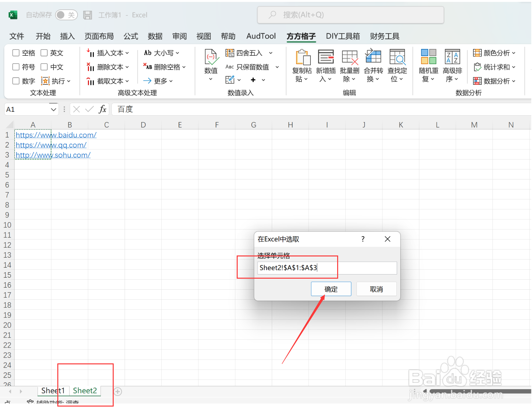Image resolution: width=532 pixels, height=413 pixels.
Task: Switch to the 财务工具 tab
Action: [x=385, y=36]
